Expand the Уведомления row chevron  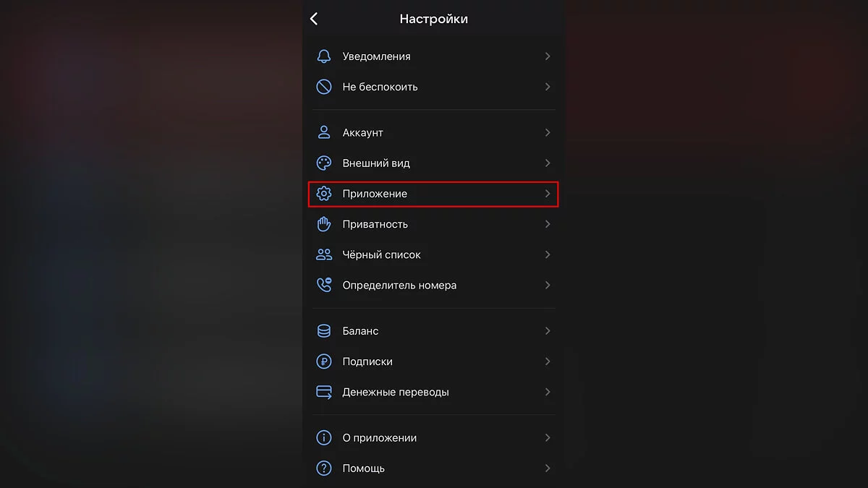pyautogui.click(x=548, y=56)
